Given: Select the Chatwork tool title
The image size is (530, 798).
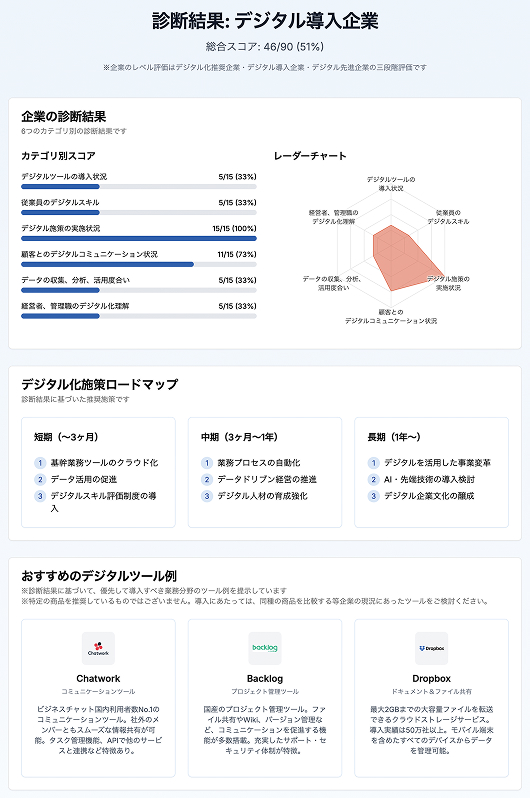Looking at the screenshot, I should pyautogui.click(x=98, y=678).
